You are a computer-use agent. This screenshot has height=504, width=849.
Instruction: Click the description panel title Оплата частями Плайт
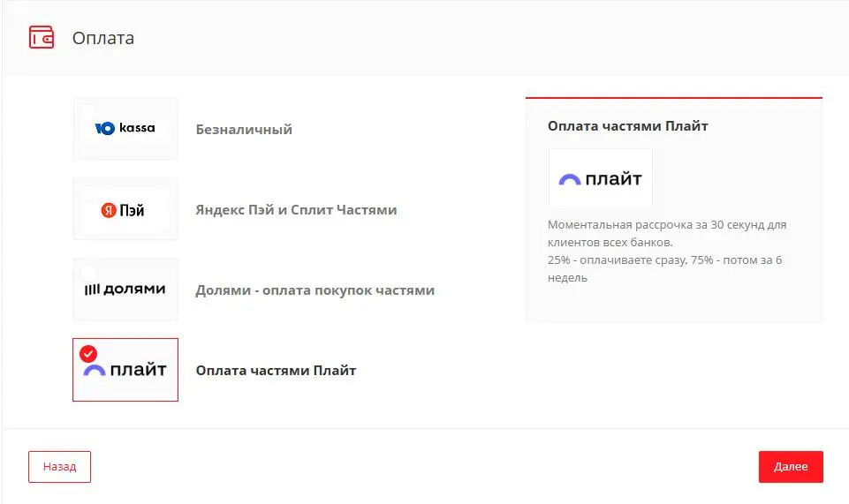[x=627, y=126]
